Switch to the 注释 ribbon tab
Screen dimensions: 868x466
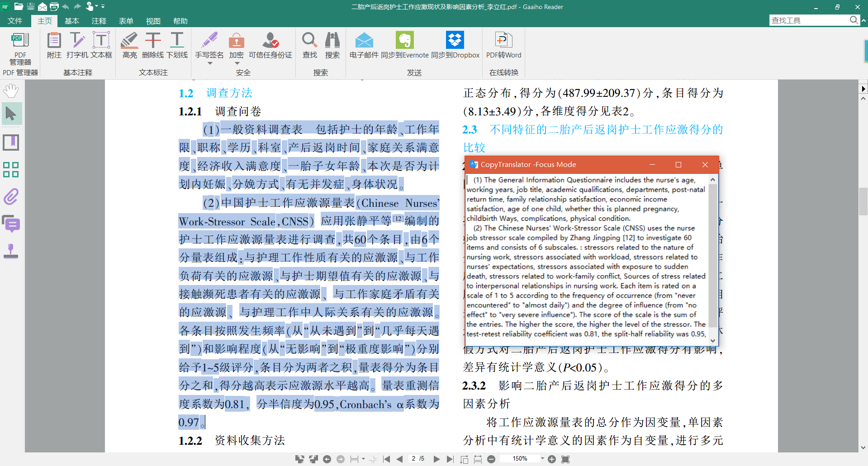tap(99, 21)
